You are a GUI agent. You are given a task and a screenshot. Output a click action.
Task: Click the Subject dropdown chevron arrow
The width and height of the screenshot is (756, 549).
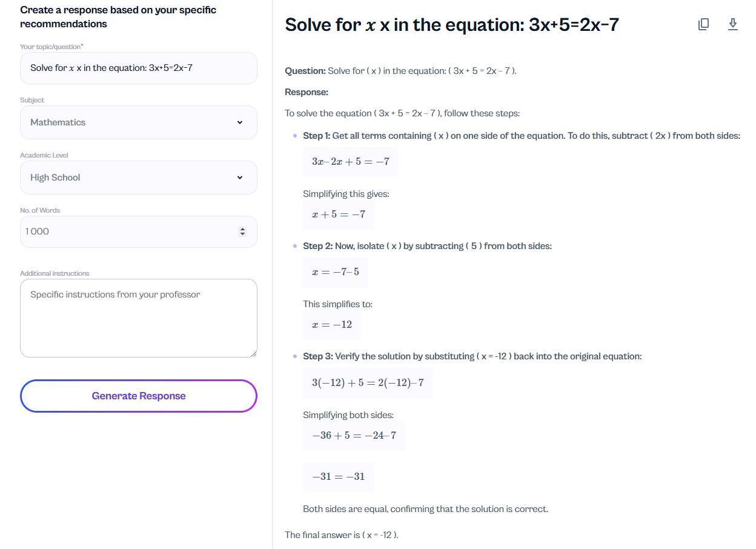(x=240, y=122)
